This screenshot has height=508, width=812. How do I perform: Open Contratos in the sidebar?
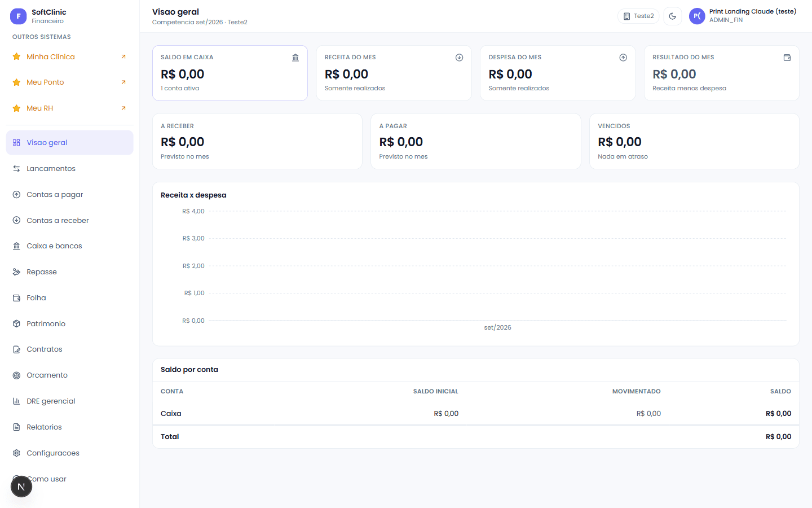pyautogui.click(x=70, y=349)
